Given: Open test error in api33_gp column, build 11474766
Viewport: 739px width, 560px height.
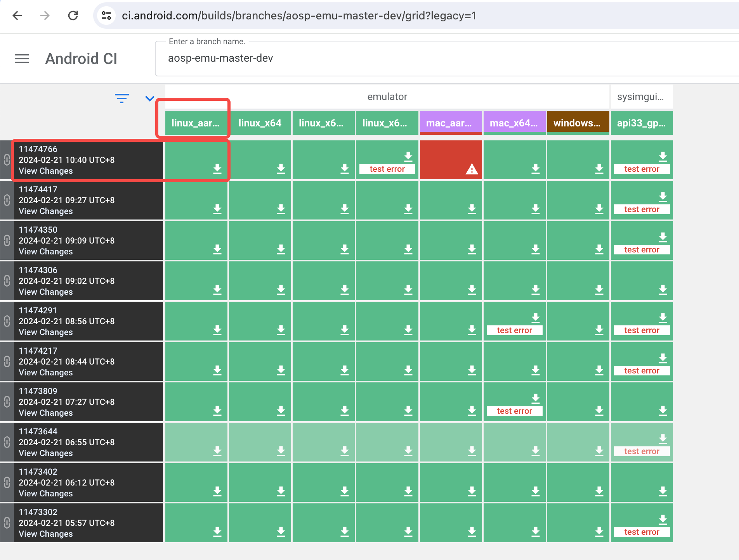Looking at the screenshot, I should [642, 169].
